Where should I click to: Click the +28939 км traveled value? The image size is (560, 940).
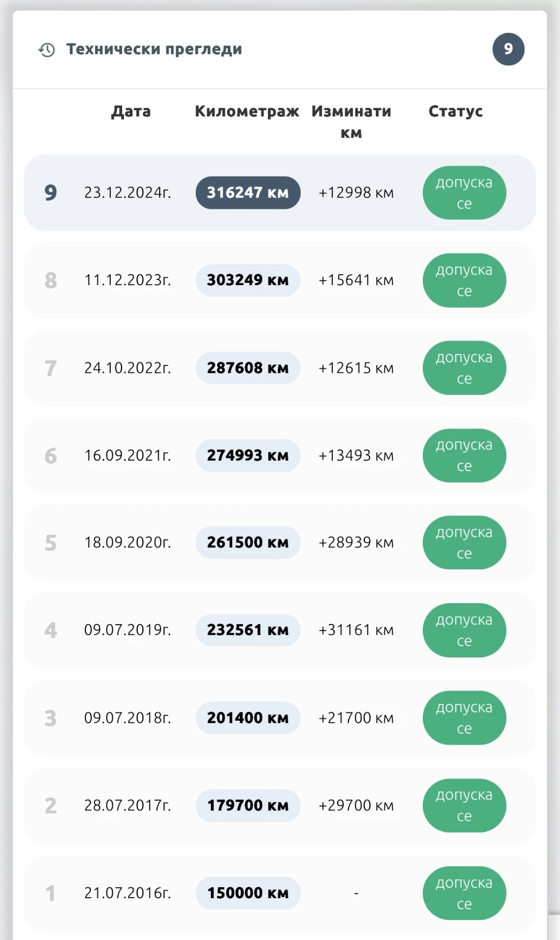click(x=356, y=543)
